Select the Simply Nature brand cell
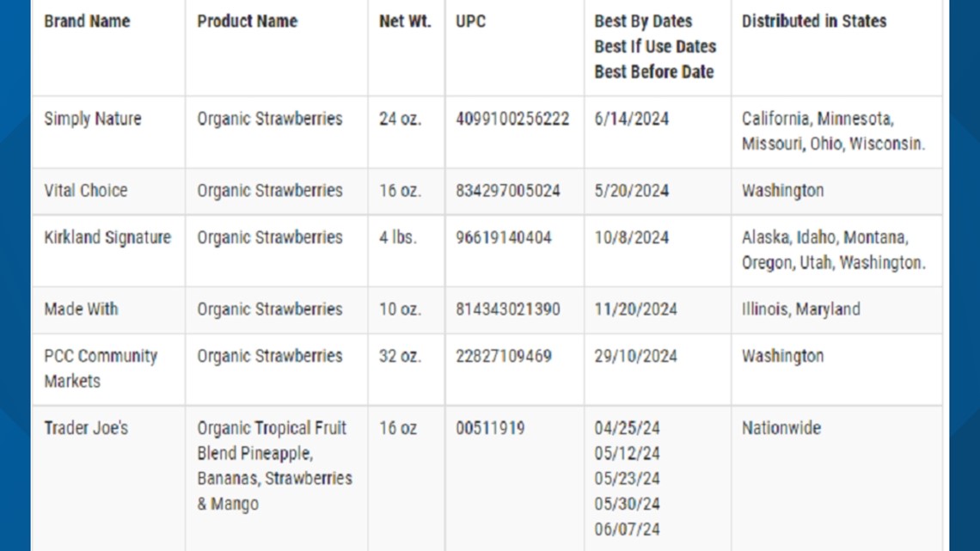Viewport: 980px width, 551px height. [x=93, y=119]
